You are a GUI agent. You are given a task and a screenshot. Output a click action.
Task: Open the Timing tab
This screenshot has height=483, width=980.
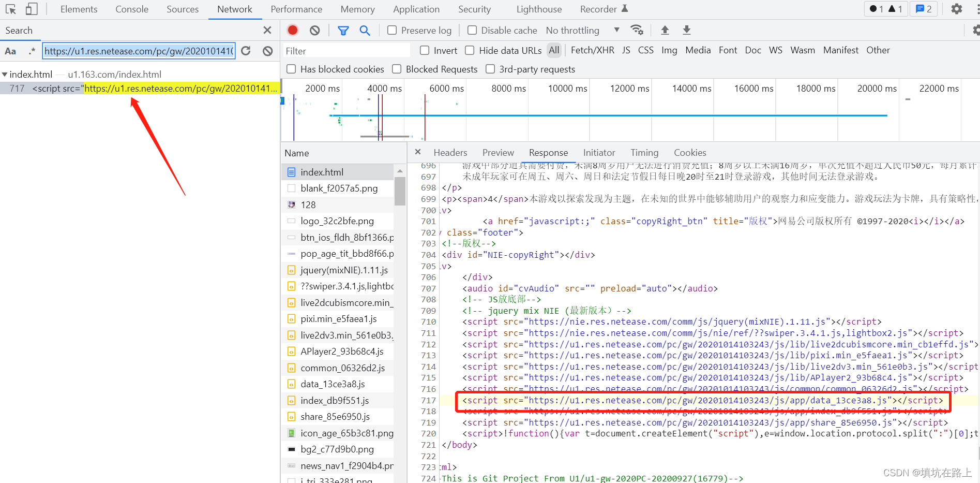(644, 153)
